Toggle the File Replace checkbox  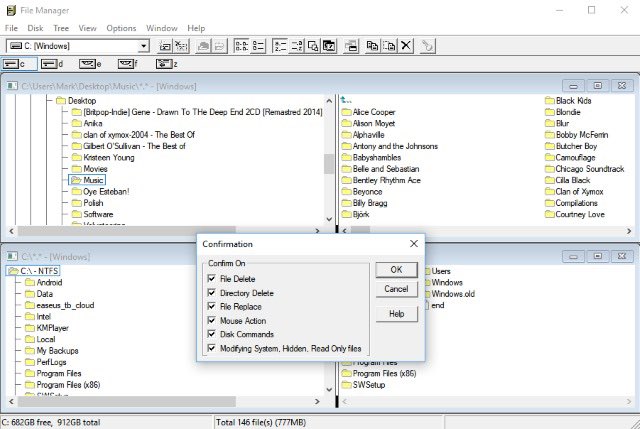pos(211,306)
